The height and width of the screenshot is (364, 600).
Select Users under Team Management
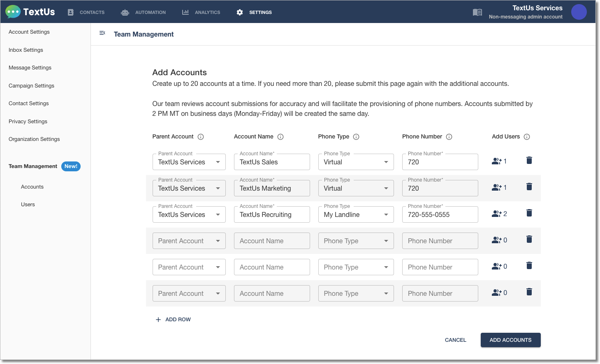point(28,205)
